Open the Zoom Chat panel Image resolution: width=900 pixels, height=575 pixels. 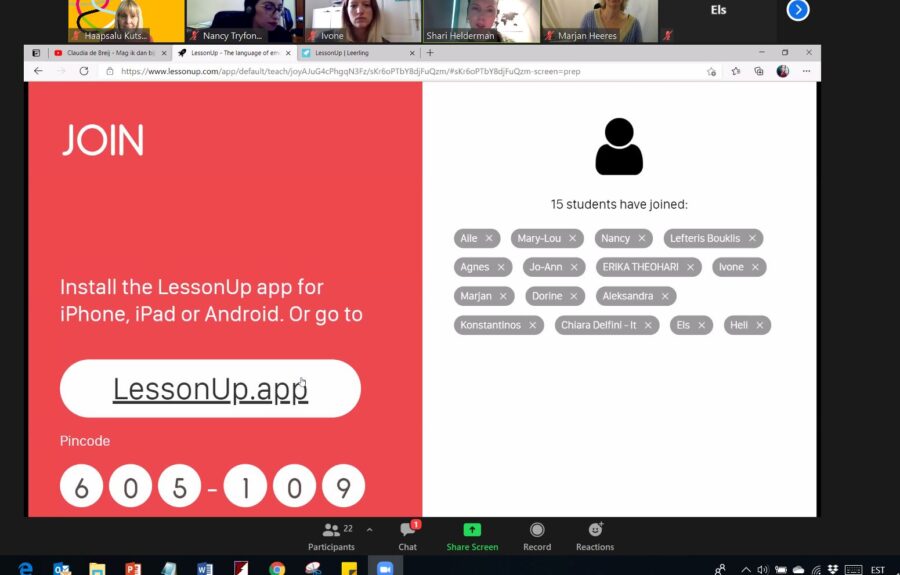coord(408,537)
